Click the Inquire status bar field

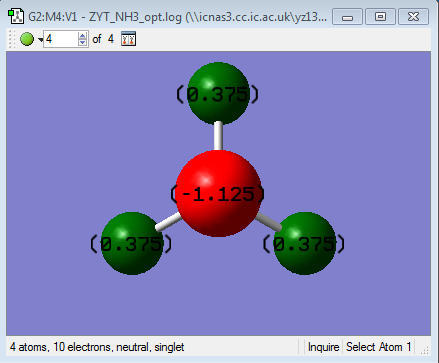pyautogui.click(x=323, y=347)
